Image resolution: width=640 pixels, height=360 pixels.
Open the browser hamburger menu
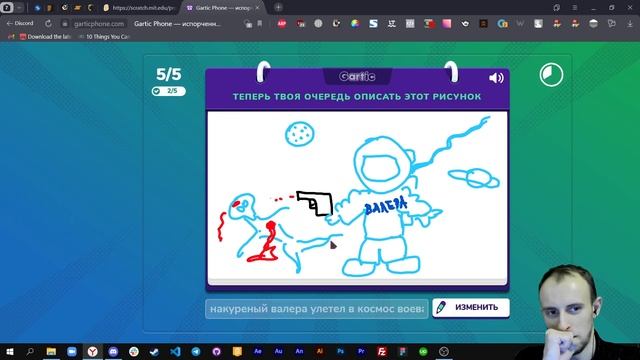click(x=574, y=8)
